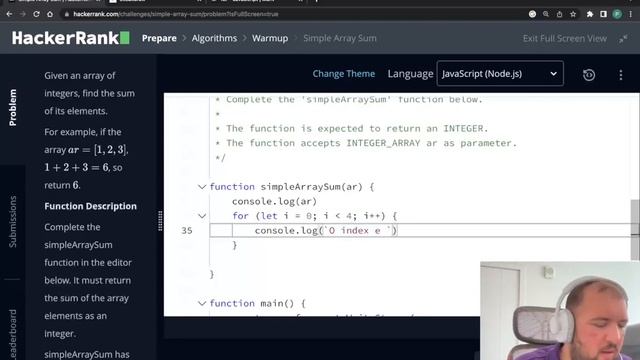
Task: Place cursor in the console.log(`0 index e `) line
Action: pyautogui.click(x=325, y=231)
